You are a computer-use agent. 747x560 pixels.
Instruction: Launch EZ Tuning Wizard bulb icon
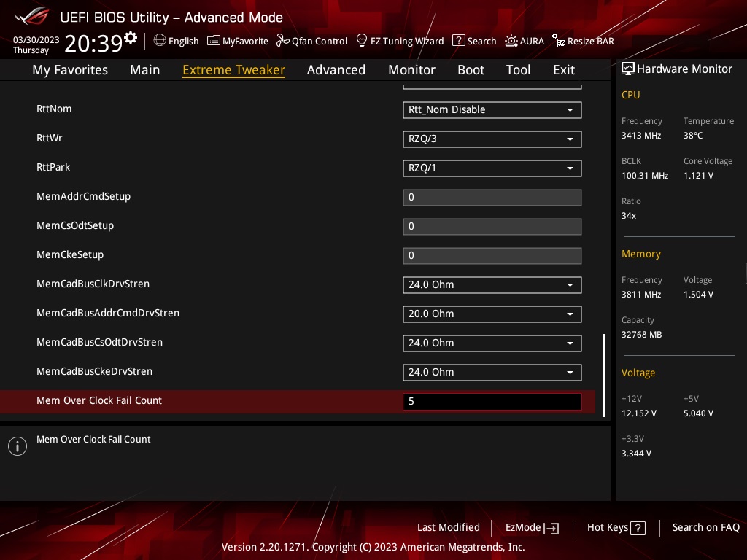point(362,40)
